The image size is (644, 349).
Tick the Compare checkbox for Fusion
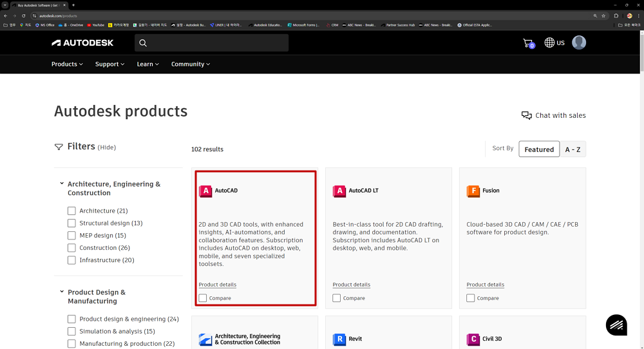(470, 298)
